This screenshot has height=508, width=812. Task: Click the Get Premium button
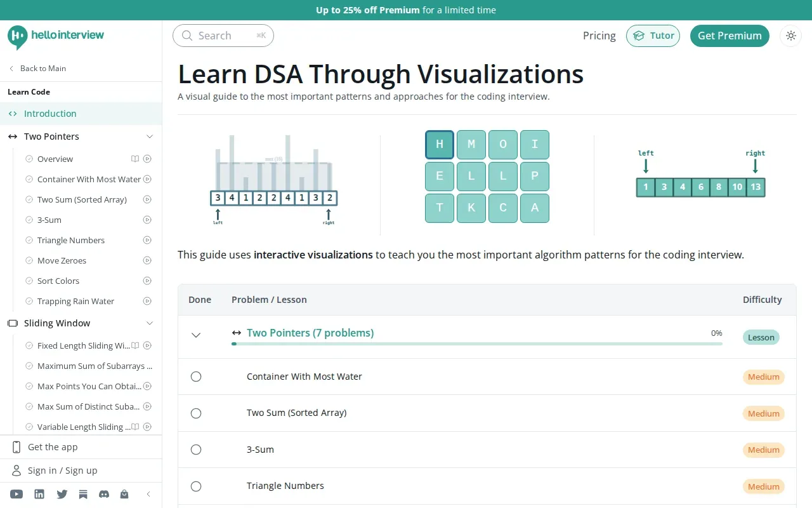point(730,36)
